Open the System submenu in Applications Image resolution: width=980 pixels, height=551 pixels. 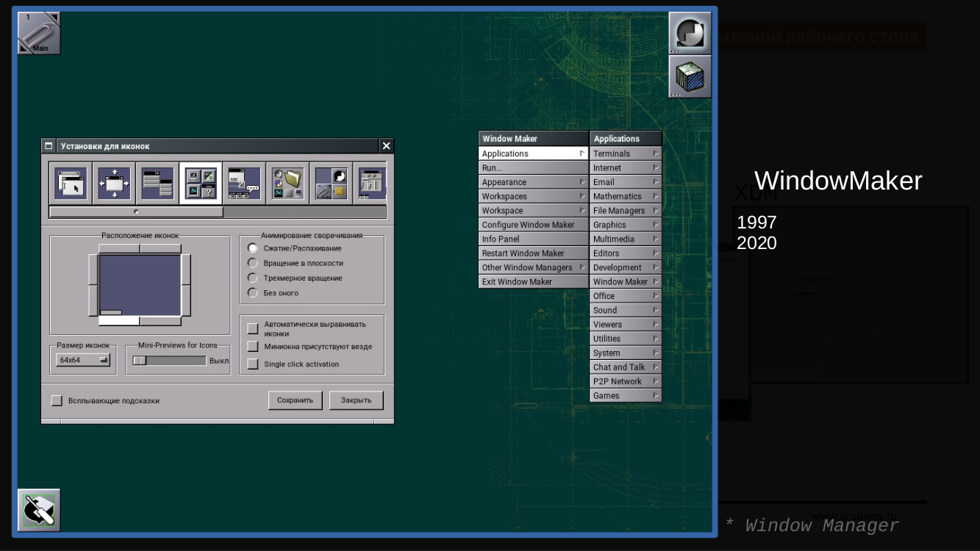tap(626, 353)
